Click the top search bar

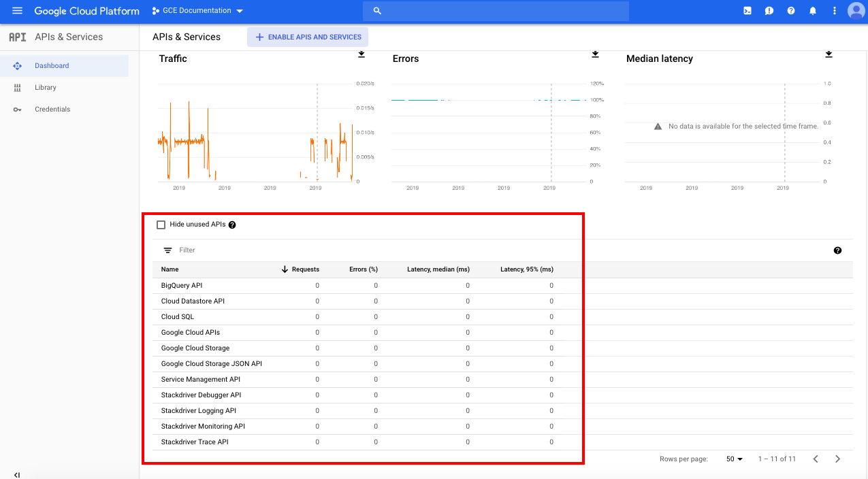pyautogui.click(x=496, y=11)
